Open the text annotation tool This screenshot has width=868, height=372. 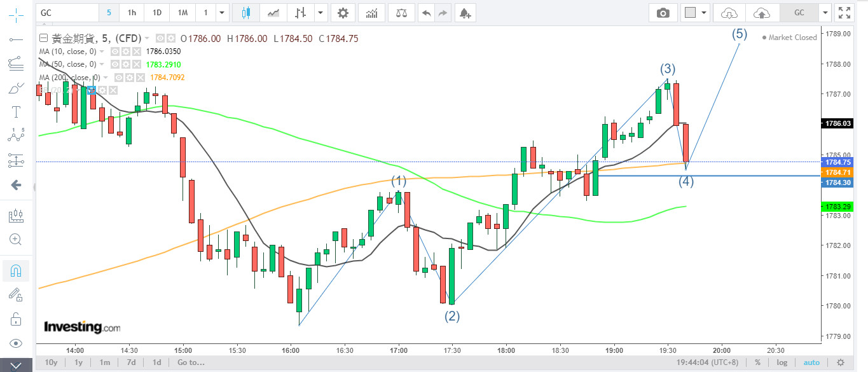16,113
